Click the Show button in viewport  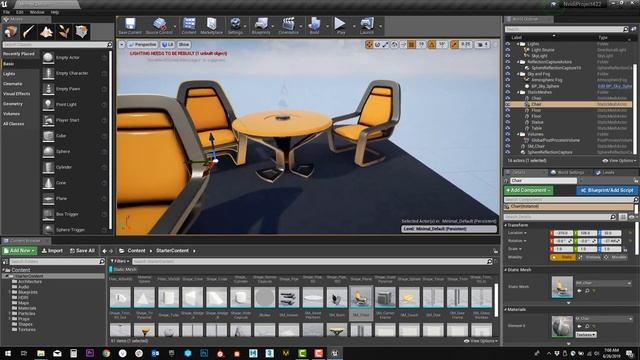pyautogui.click(x=184, y=44)
